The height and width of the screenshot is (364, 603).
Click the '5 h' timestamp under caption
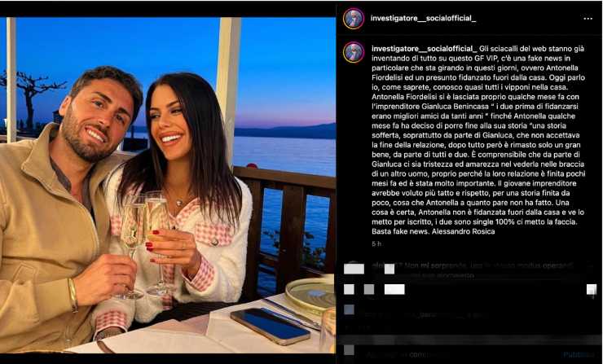click(x=376, y=243)
